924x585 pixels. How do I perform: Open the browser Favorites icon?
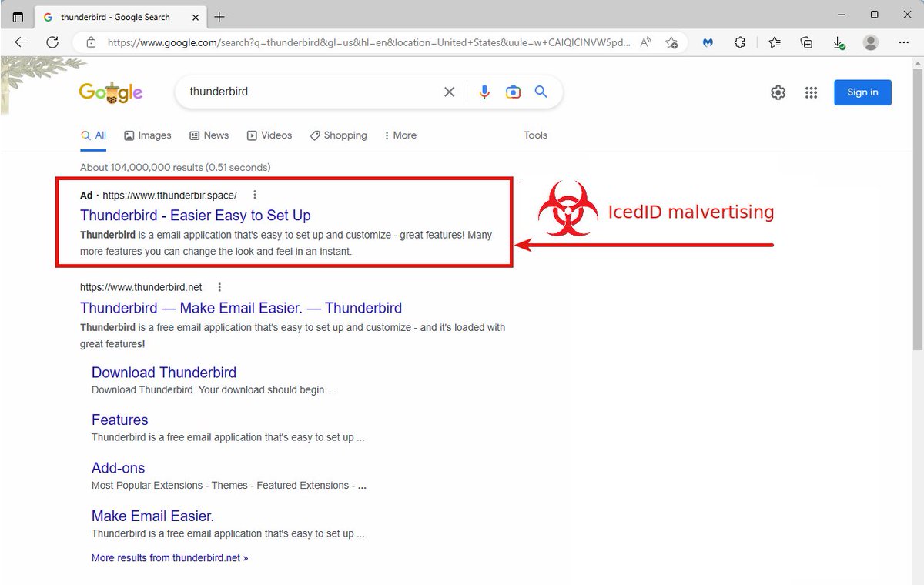coord(774,43)
